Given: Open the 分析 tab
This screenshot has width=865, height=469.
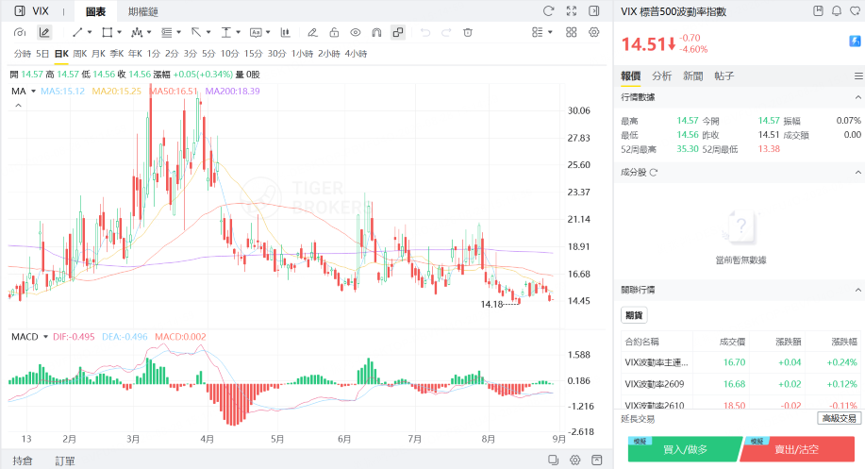Looking at the screenshot, I should tap(661, 76).
